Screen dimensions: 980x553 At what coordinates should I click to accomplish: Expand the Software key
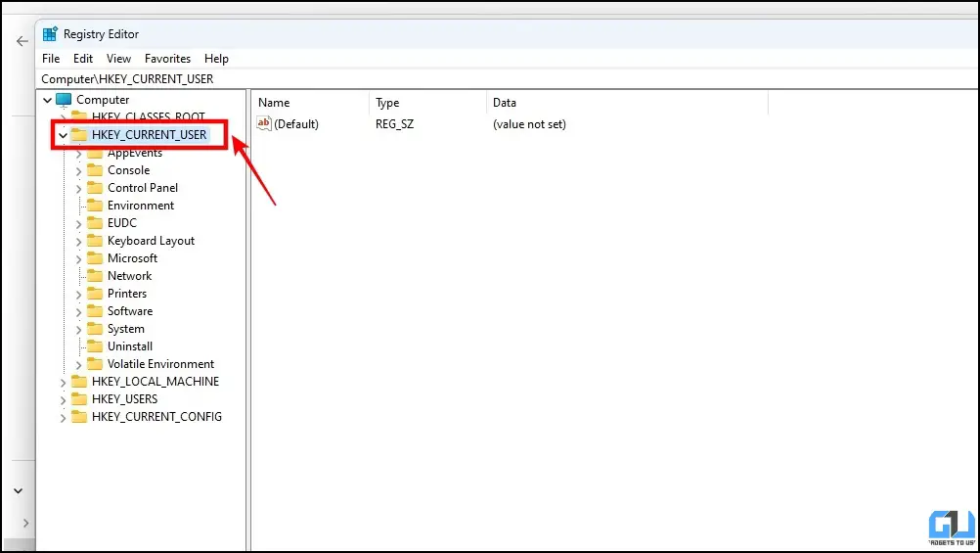click(79, 311)
